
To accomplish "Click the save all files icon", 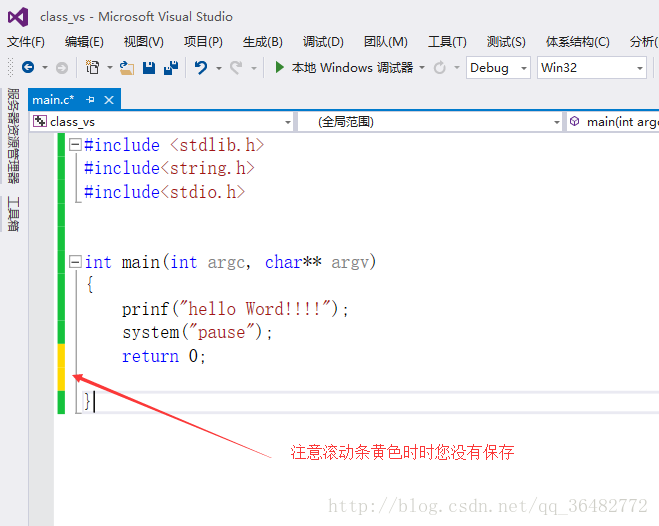I will click(171, 68).
